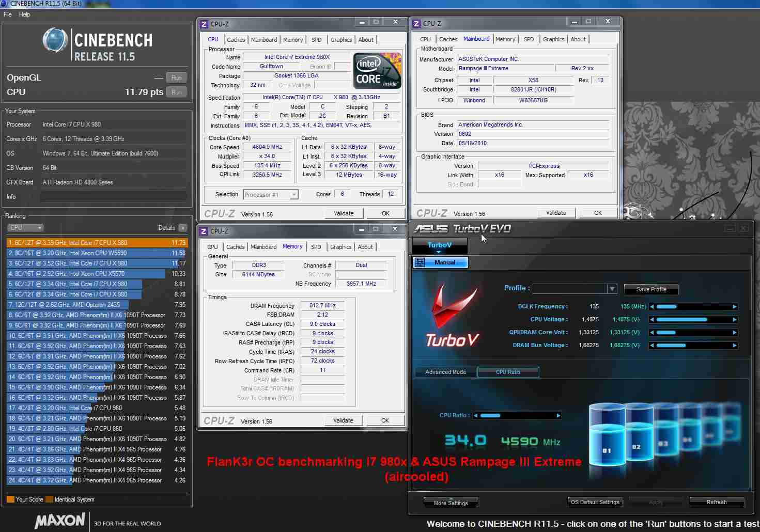This screenshot has width=760, height=532.
Task: Click the NB Frequency 3657.1 MHz value
Action: 361,284
